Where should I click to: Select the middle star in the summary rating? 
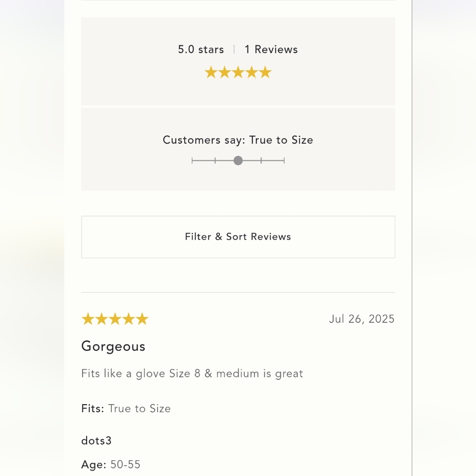tap(238, 73)
